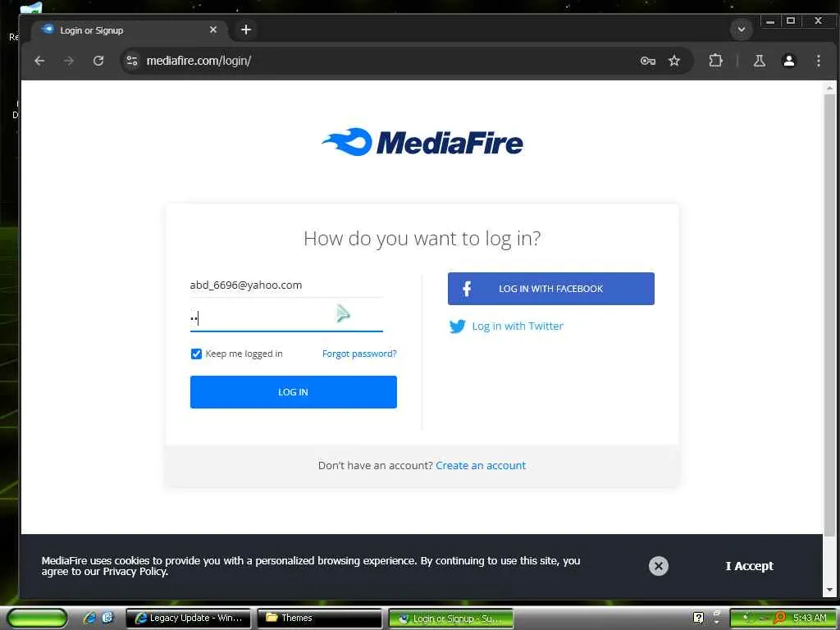Viewport: 840px width, 630px height.
Task: Launch Internet Explorer quick launch icon
Action: coord(89,619)
